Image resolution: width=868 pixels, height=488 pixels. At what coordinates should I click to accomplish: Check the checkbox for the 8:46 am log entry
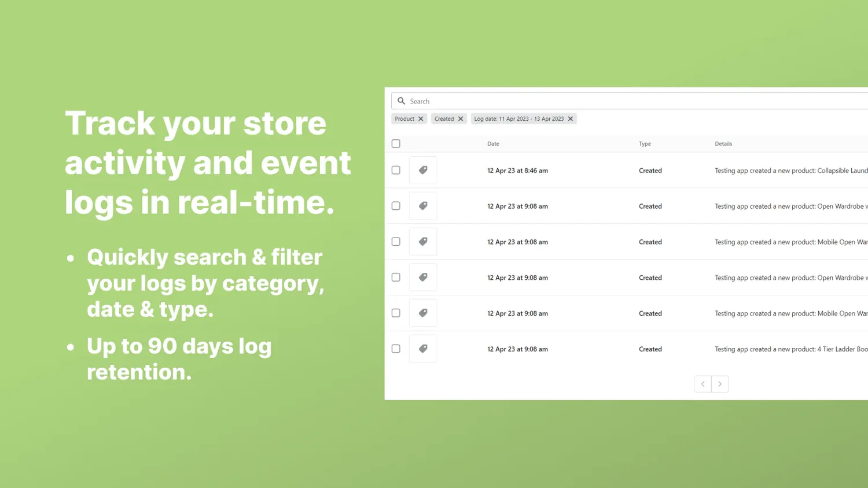click(x=396, y=169)
